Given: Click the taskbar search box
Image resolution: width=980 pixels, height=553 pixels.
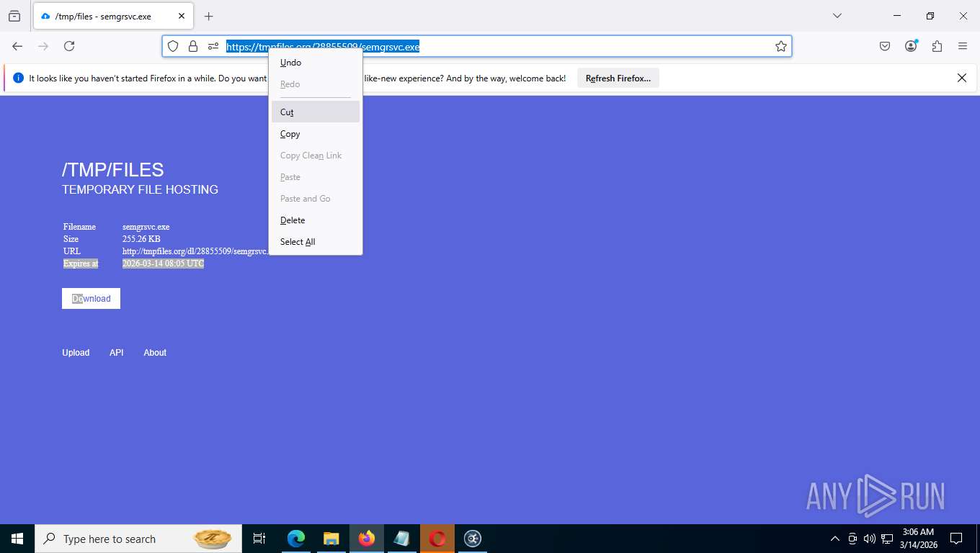Looking at the screenshot, I should [138, 539].
